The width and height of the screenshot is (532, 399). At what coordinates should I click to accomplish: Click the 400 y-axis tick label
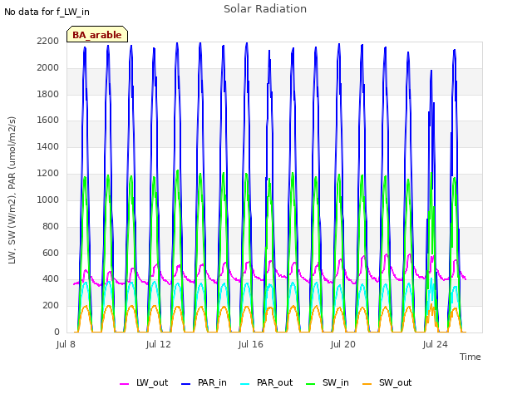click(51, 279)
